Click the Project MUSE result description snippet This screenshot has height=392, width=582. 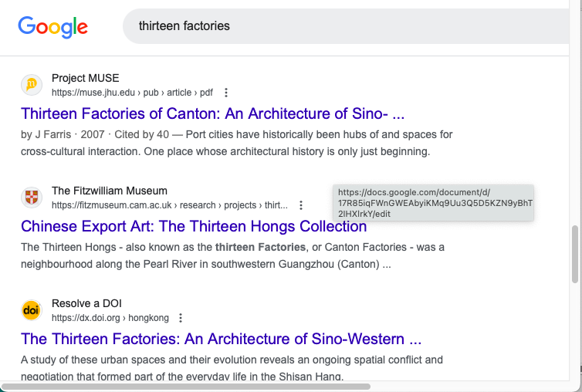coord(236,143)
